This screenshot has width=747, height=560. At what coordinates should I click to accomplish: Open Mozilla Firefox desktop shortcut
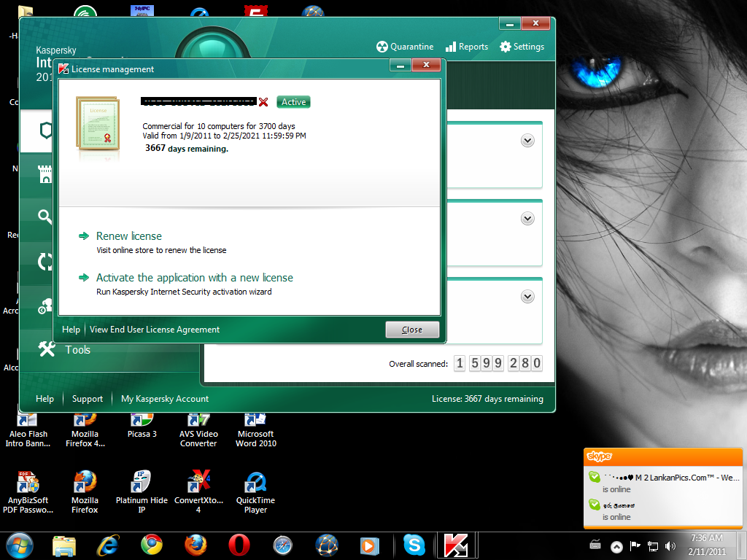[85, 492]
